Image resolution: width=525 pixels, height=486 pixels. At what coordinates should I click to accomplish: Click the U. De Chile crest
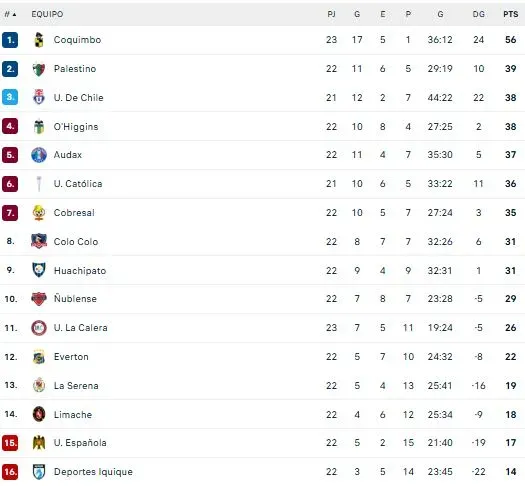coord(39,97)
